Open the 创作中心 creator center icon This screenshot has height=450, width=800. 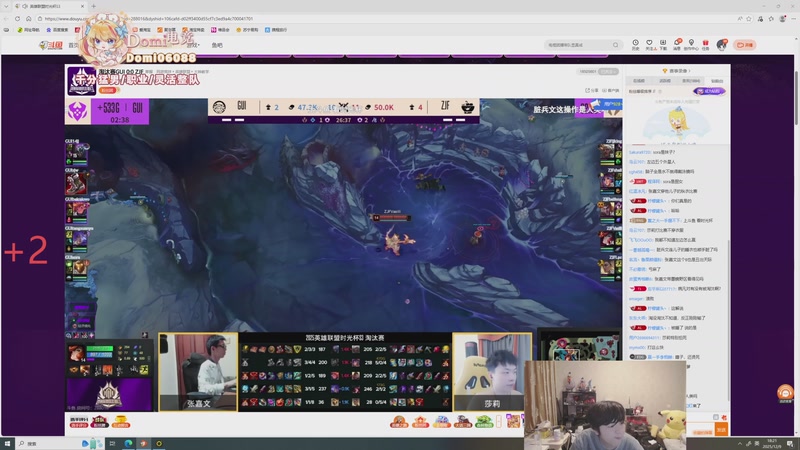pos(691,45)
